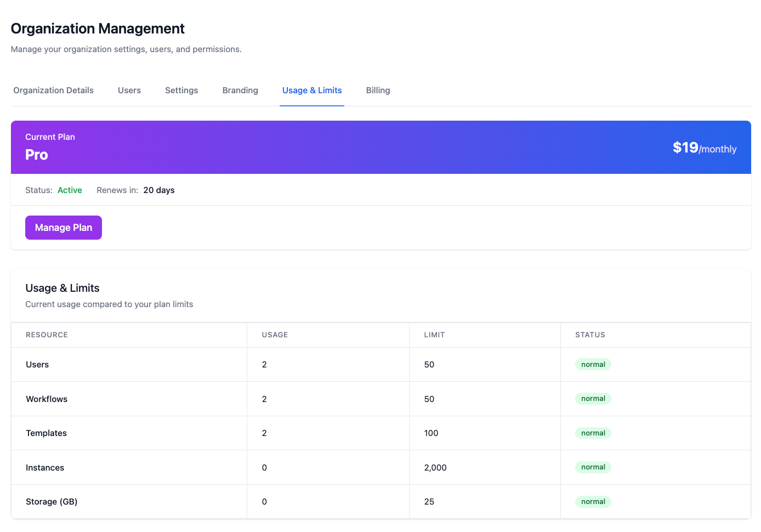Click the green Active status text

[70, 190]
